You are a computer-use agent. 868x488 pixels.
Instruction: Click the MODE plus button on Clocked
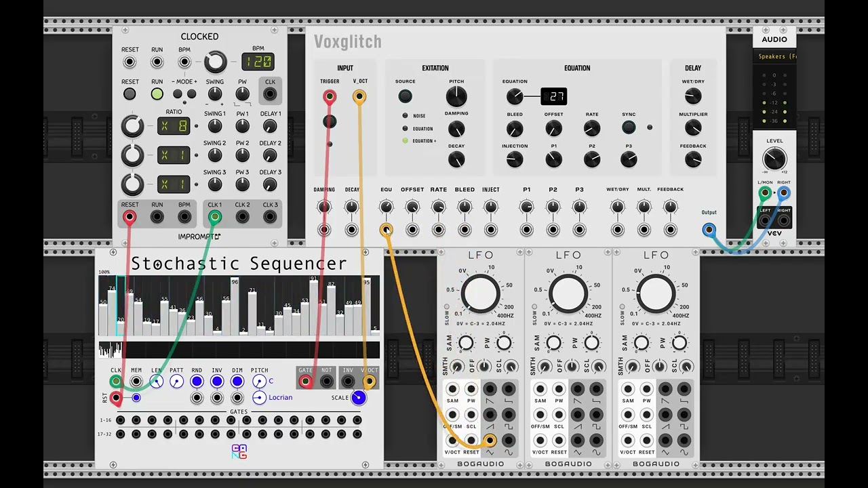[x=192, y=94]
